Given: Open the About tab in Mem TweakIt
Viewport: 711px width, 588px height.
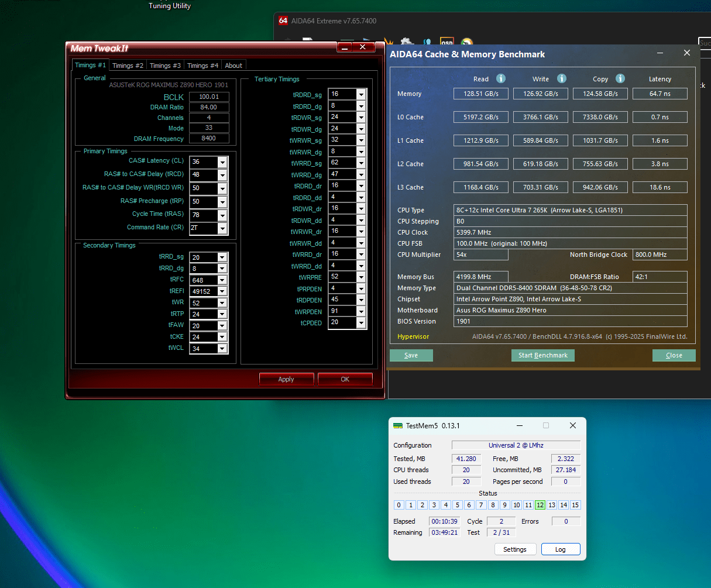Looking at the screenshot, I should [233, 66].
